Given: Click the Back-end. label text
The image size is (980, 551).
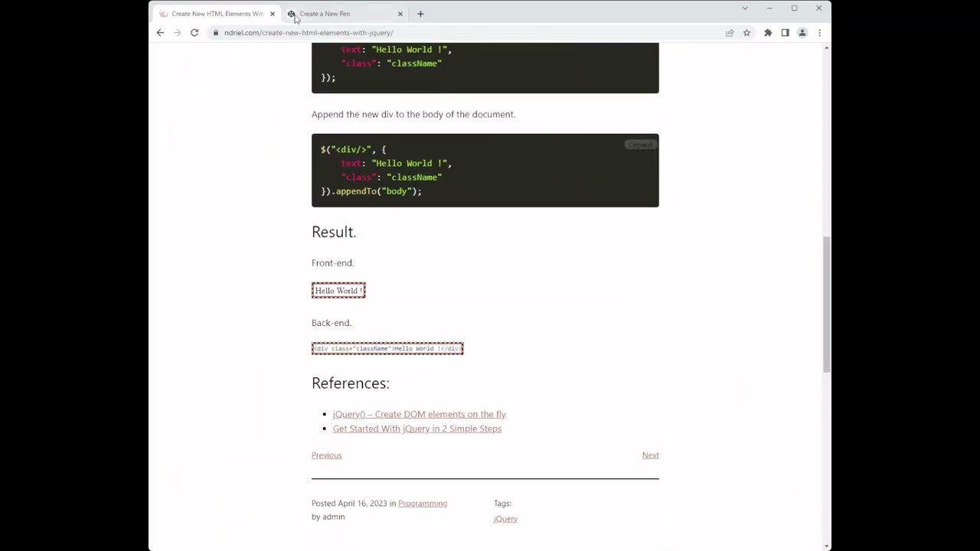Looking at the screenshot, I should pyautogui.click(x=332, y=323).
